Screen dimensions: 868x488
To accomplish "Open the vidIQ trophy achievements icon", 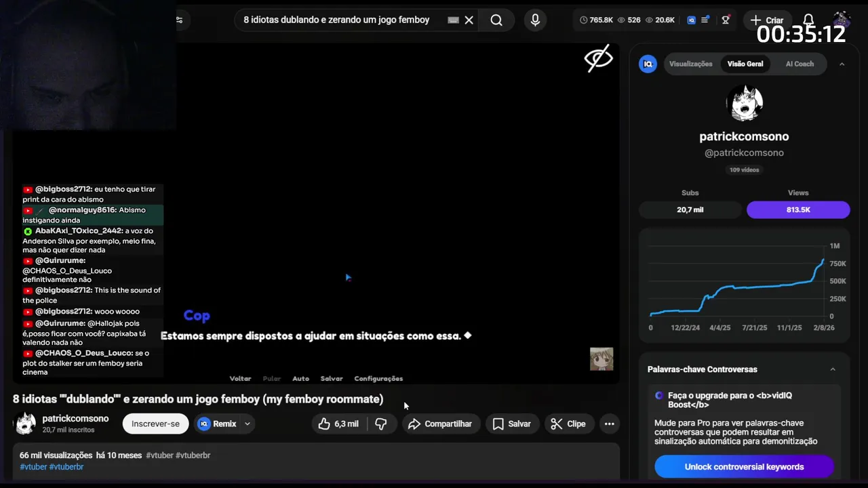I will 726,20.
